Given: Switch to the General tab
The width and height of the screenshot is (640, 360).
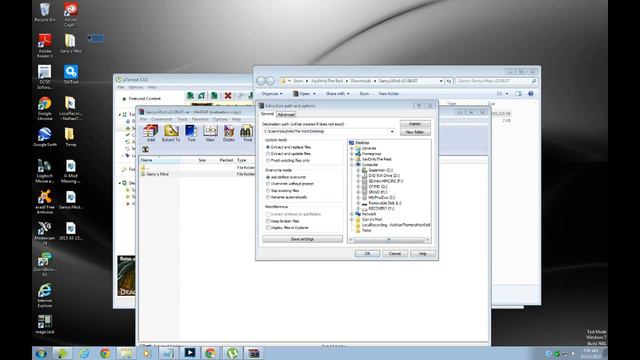Looking at the screenshot, I should pyautogui.click(x=267, y=114).
